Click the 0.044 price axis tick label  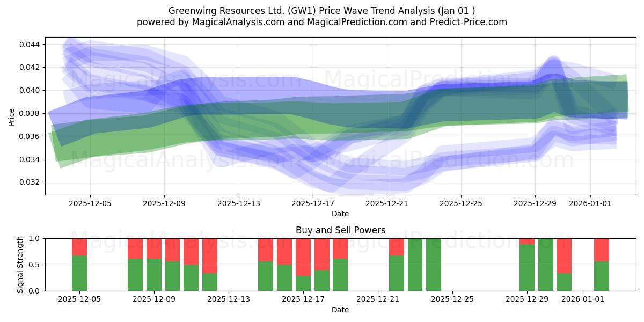pyautogui.click(x=30, y=44)
